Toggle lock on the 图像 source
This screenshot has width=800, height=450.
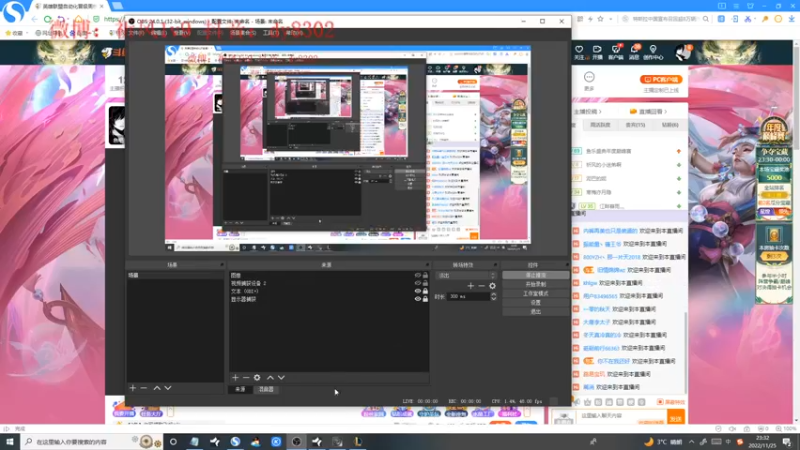(x=425, y=276)
